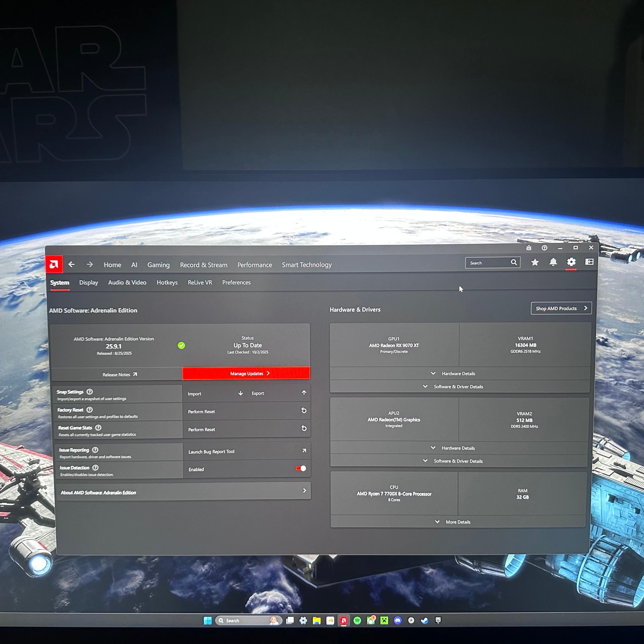Switch to the ReLive VR sub-tab
Image resolution: width=644 pixels, height=644 pixels.
click(x=200, y=282)
